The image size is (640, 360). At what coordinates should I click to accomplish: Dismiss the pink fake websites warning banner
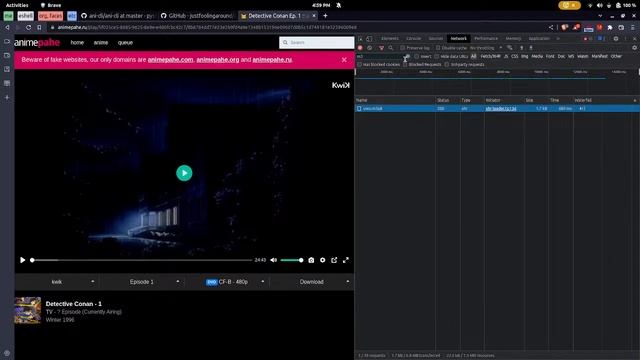tap(344, 60)
